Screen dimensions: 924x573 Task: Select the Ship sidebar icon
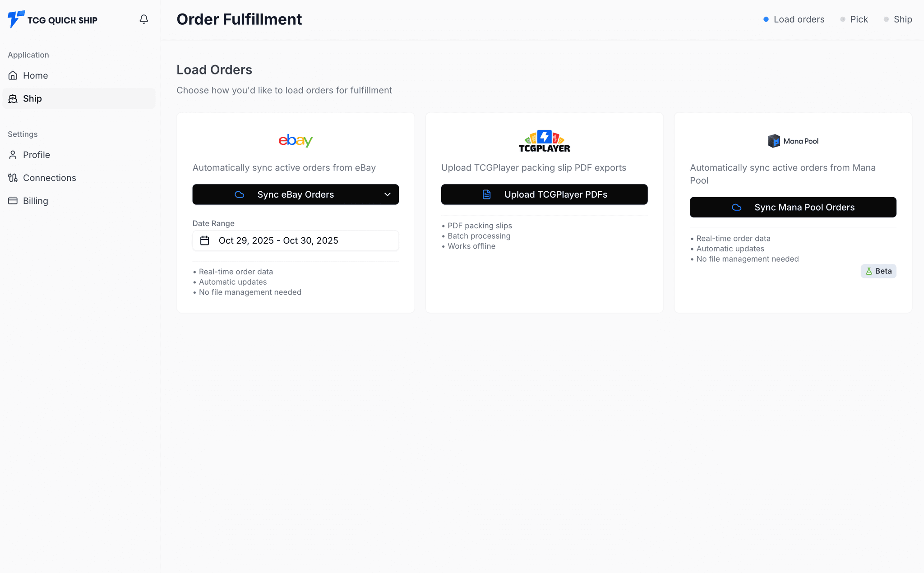point(13,98)
